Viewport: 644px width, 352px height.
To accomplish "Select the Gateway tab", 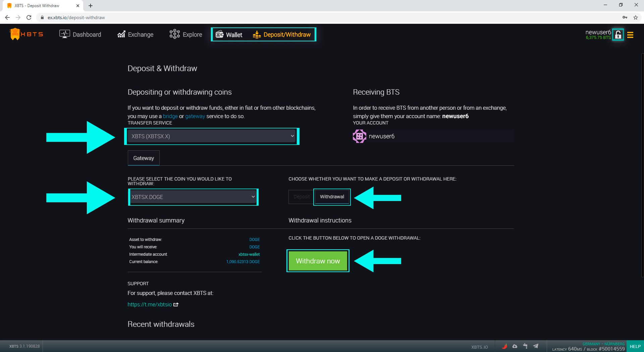I will coord(144,158).
